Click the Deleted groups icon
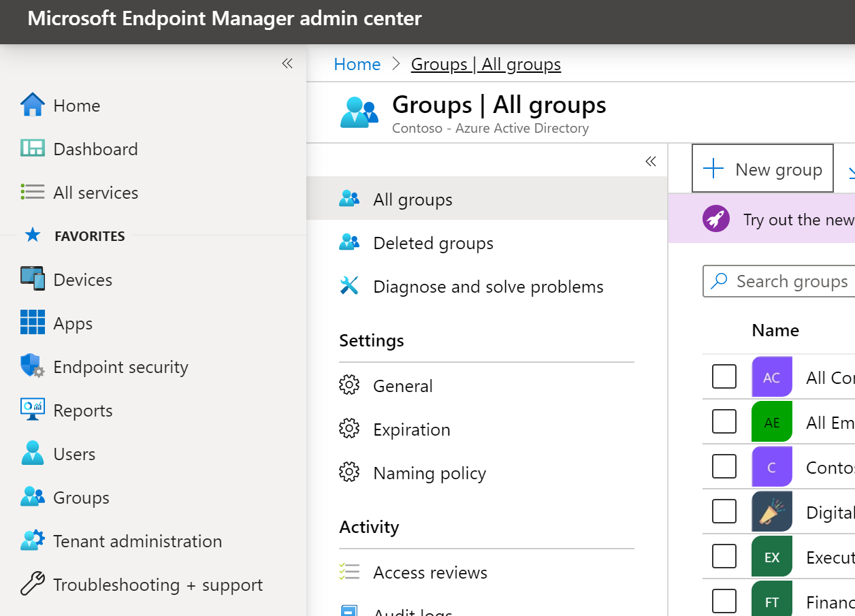Screen dimensions: 855x616 [x=349, y=242]
